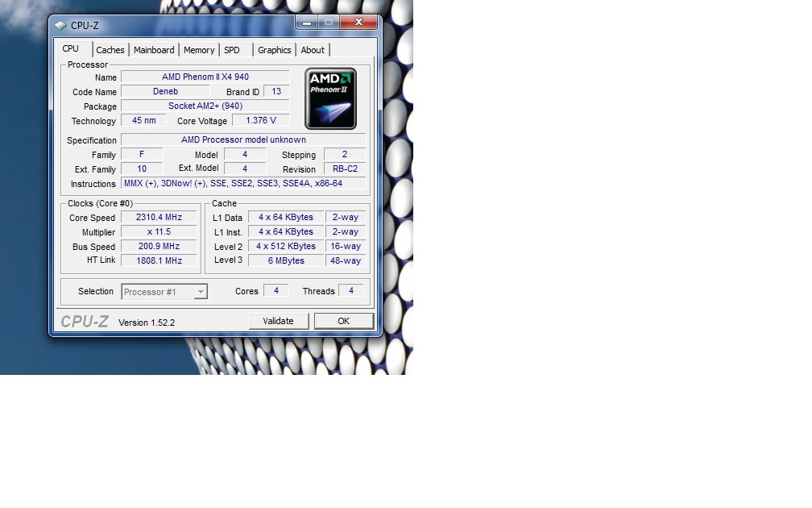Click the Level 2 '16-way' value
812x508 pixels.
346,246
